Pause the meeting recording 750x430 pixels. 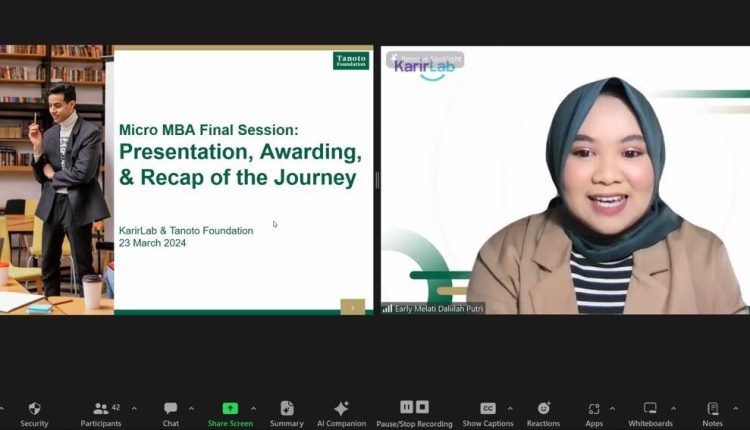pyautogui.click(x=407, y=407)
